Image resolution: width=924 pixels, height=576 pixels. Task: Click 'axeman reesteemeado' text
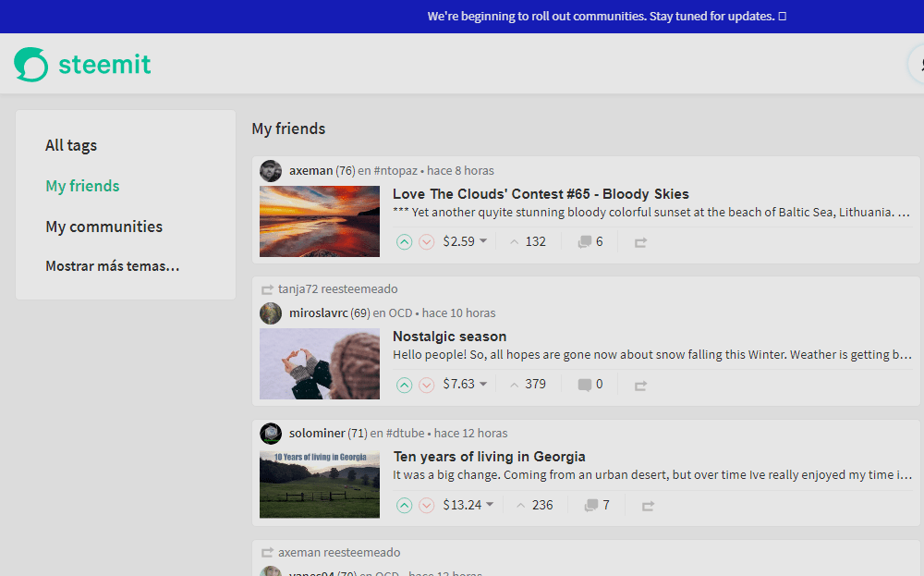pos(339,553)
